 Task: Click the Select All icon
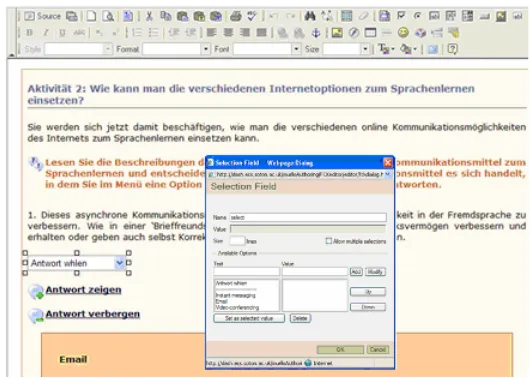click(x=346, y=16)
